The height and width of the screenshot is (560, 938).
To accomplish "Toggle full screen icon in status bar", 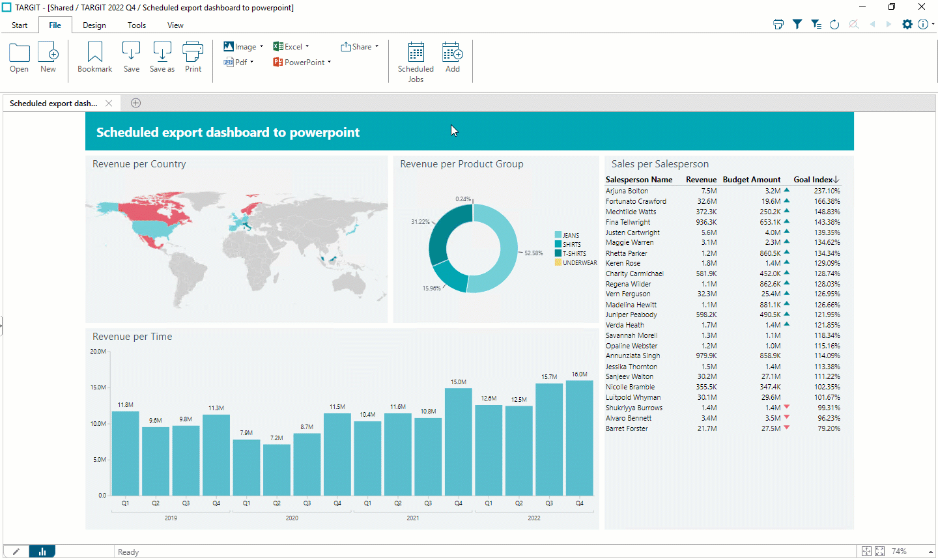I will point(880,552).
